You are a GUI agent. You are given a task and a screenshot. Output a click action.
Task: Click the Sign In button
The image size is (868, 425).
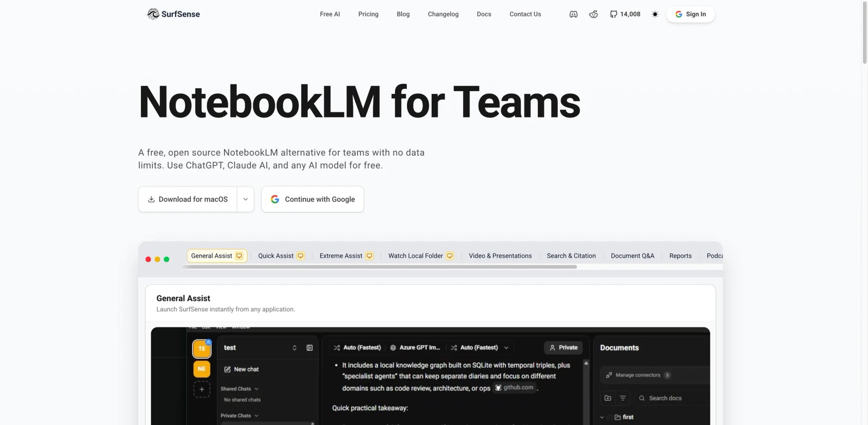[x=690, y=14]
